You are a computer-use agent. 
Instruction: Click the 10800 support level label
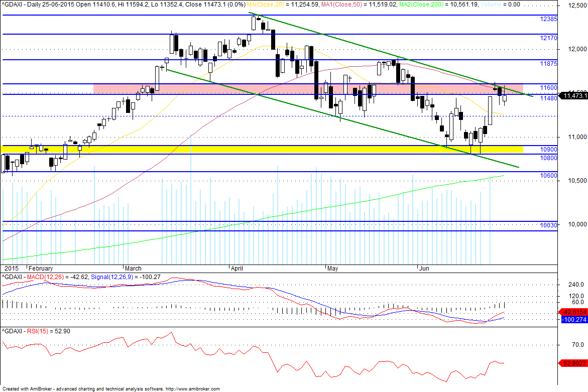[549, 158]
